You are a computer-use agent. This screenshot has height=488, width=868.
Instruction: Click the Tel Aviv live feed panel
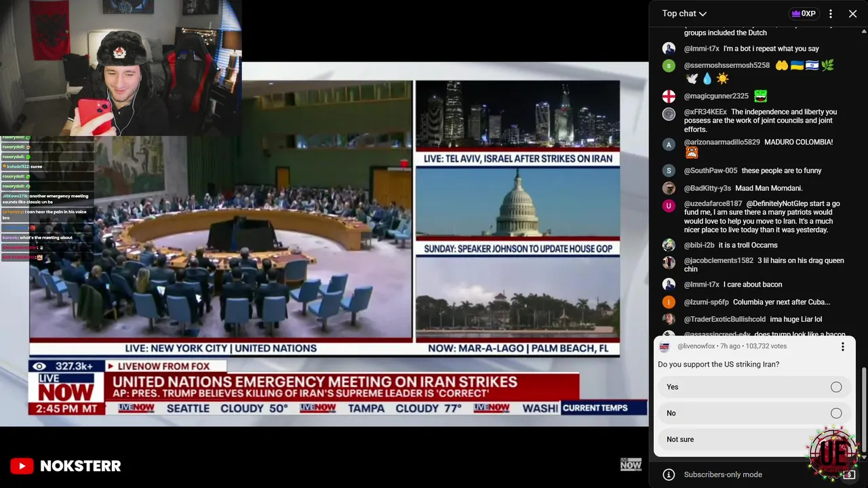pos(517,115)
